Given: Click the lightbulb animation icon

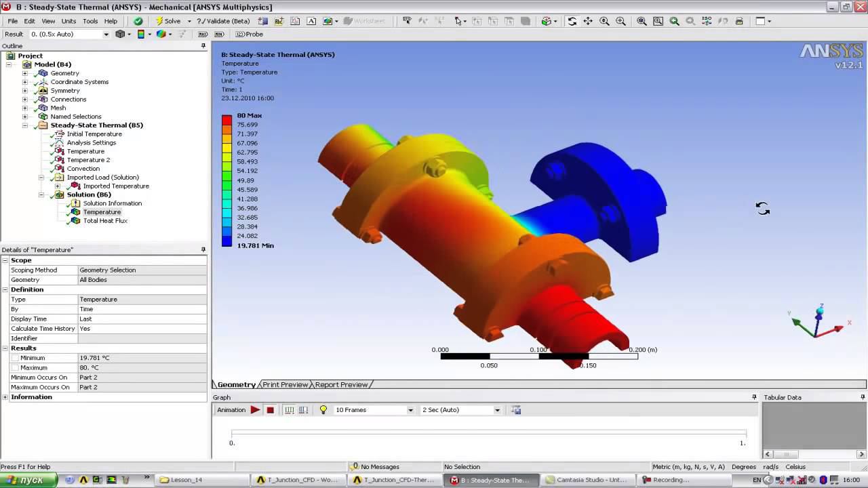Looking at the screenshot, I should pos(323,410).
